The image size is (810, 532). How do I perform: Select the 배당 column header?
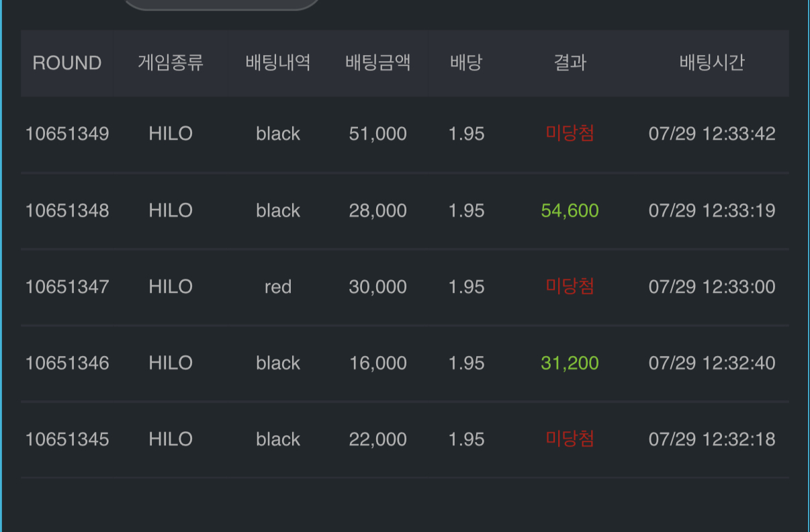pos(466,63)
